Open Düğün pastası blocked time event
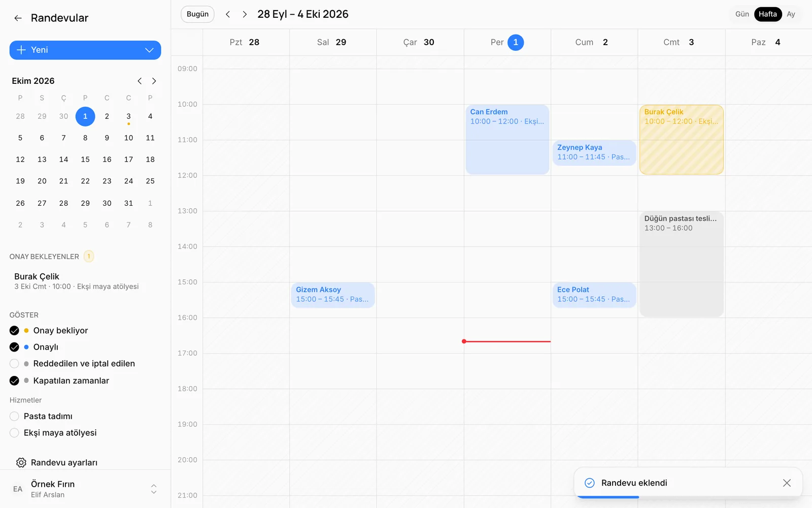 point(682,264)
